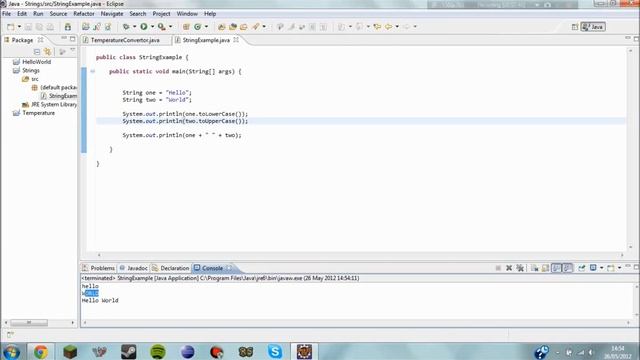
Task: Click the Open Type toolbar icon
Action: (x=222, y=27)
